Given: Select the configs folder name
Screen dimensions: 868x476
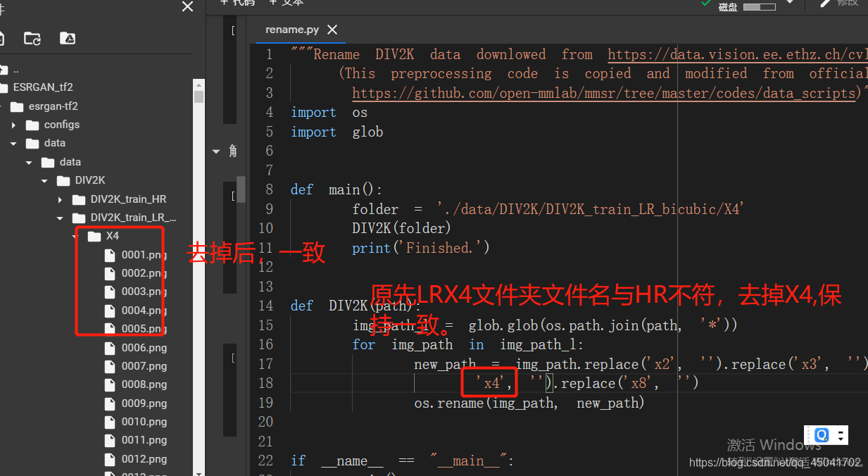Looking at the screenshot, I should [x=62, y=125].
